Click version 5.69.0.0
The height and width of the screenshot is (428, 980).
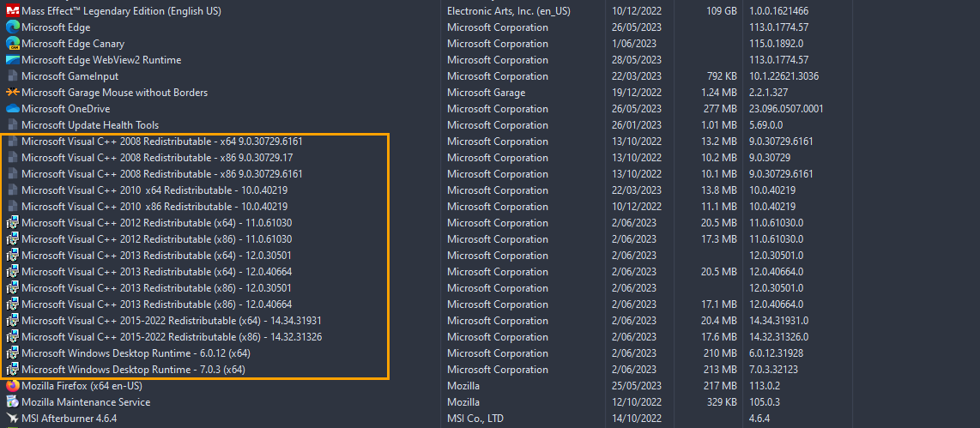click(767, 125)
